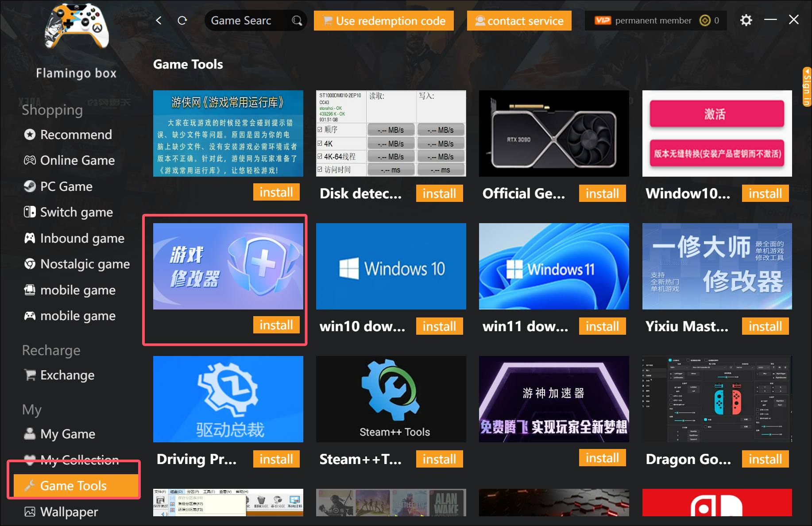Install the Window10... activation tool
Image resolution: width=812 pixels, height=526 pixels.
coord(766,193)
